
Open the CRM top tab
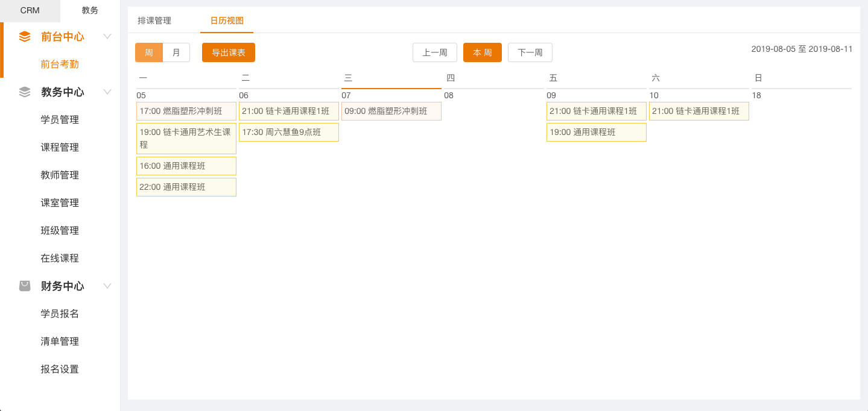(x=30, y=10)
